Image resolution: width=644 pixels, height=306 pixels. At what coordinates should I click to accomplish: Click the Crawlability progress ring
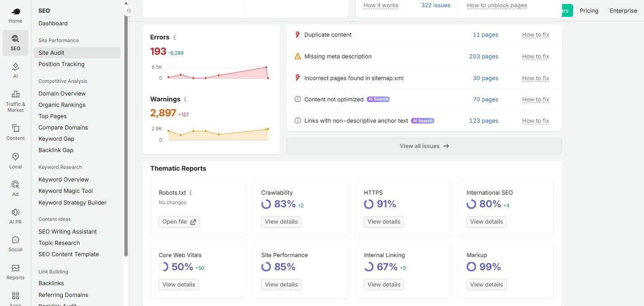tap(266, 204)
